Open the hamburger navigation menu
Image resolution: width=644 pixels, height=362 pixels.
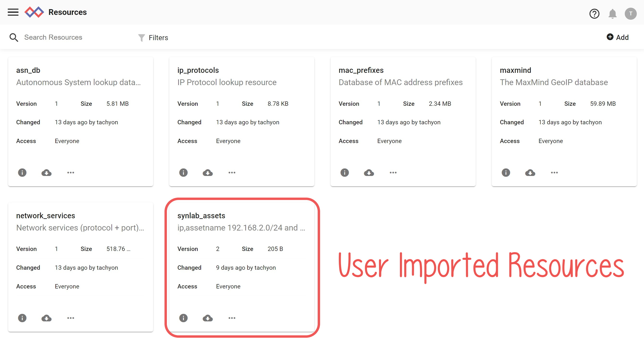[x=13, y=12]
